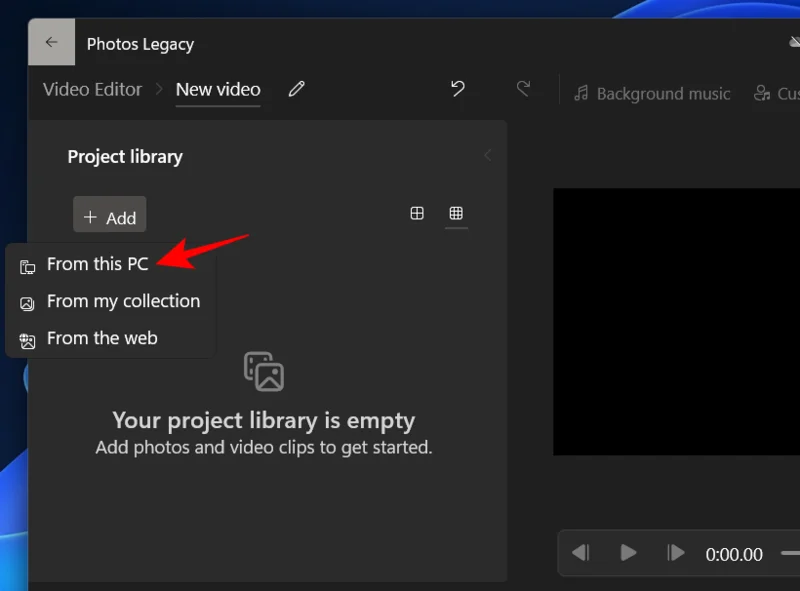Rename the project using the pencil icon

coord(295,89)
